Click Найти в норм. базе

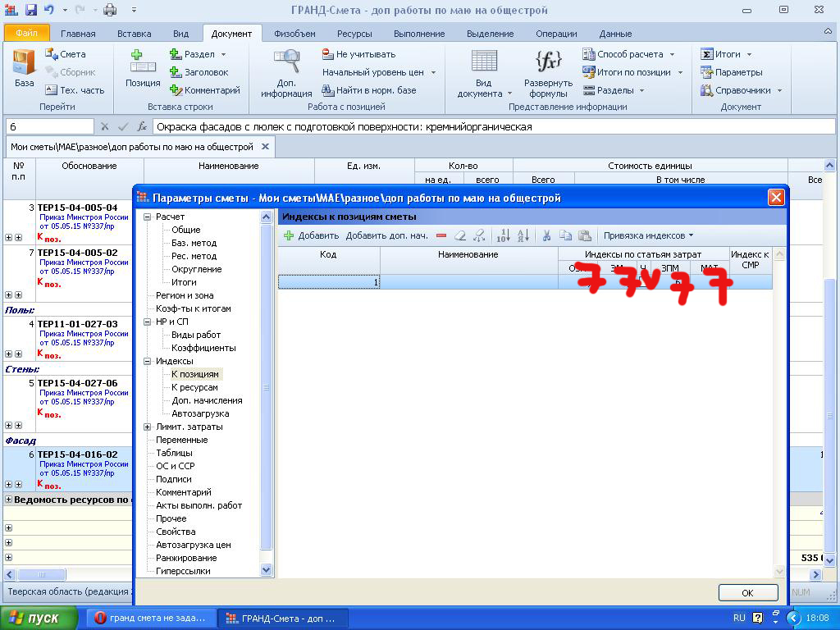tap(368, 90)
